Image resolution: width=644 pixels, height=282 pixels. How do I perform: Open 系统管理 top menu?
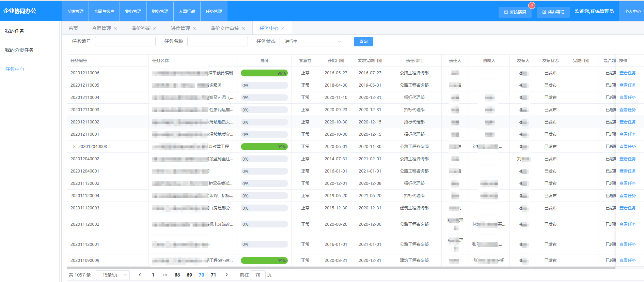pyautogui.click(x=75, y=11)
